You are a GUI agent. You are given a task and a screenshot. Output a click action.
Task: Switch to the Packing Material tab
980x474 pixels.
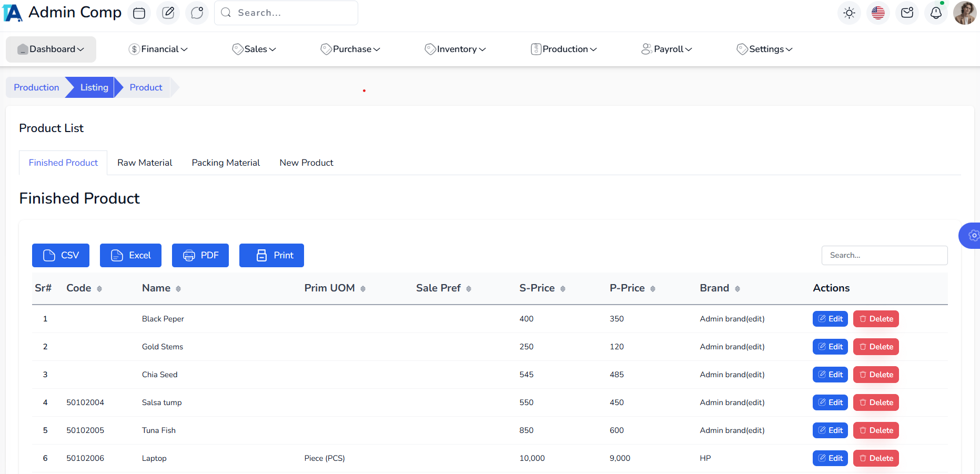point(226,163)
